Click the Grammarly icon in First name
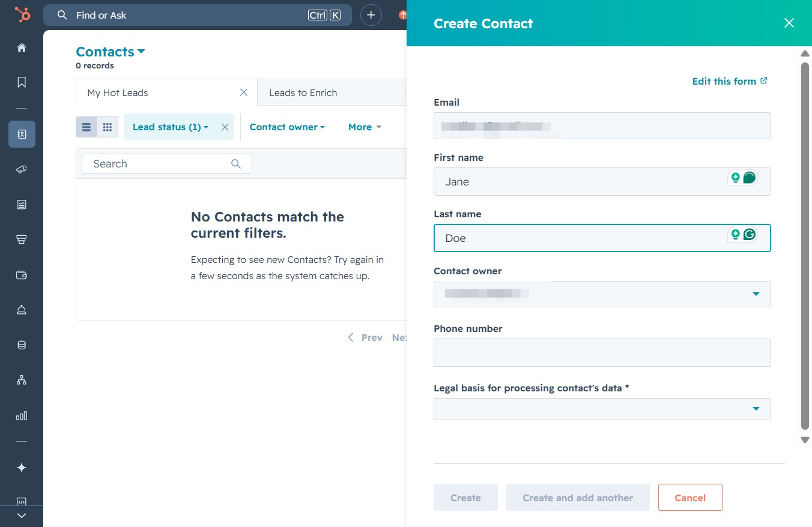812x527 pixels. click(750, 178)
